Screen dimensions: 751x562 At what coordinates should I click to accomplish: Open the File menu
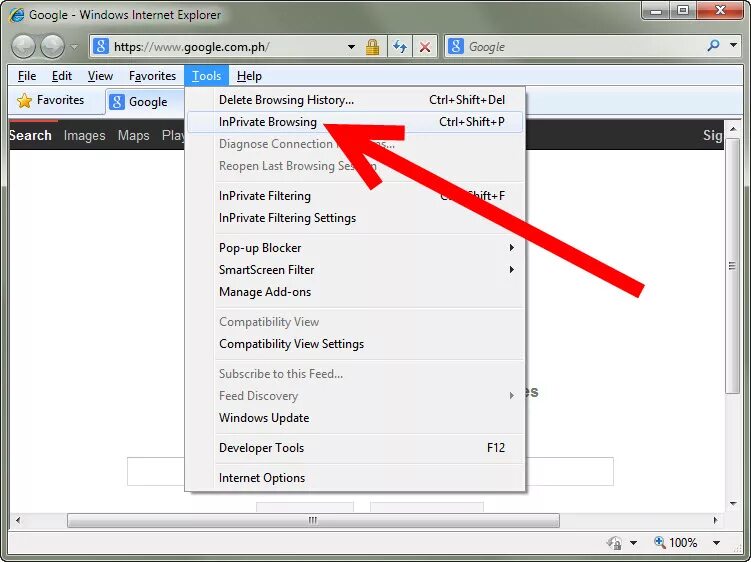[27, 76]
